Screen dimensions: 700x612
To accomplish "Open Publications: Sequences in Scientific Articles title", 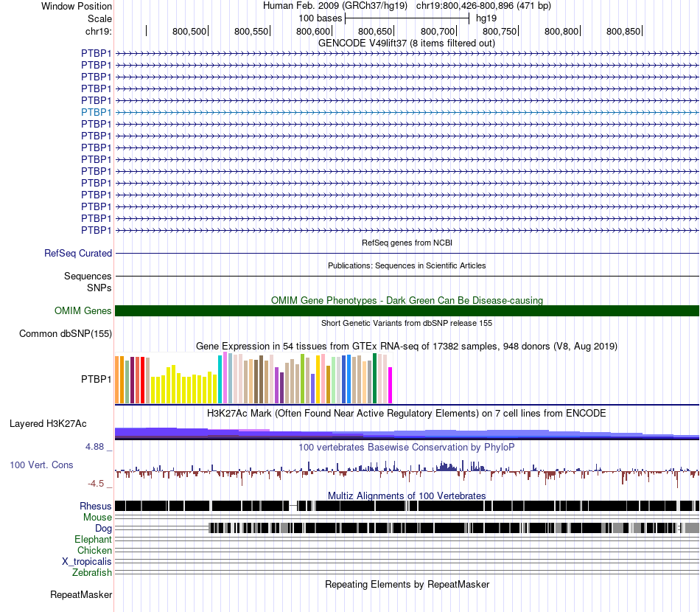I will tap(407, 265).
